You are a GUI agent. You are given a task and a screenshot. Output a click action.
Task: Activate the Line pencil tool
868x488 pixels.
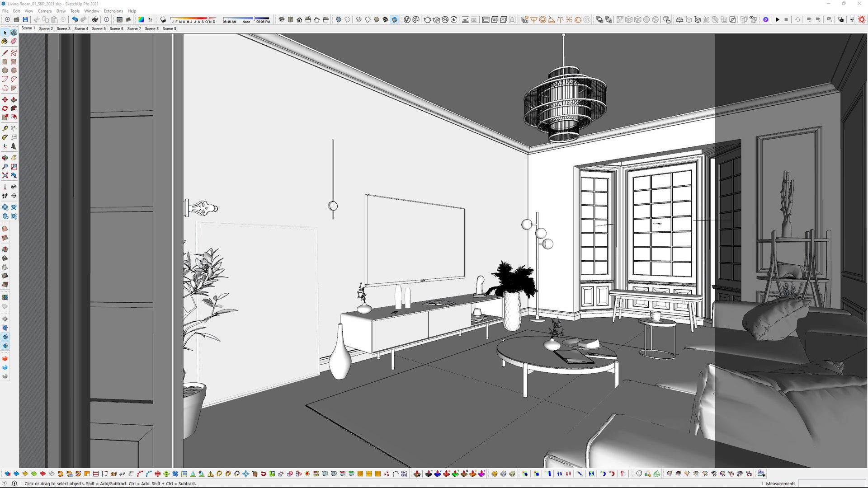point(5,53)
